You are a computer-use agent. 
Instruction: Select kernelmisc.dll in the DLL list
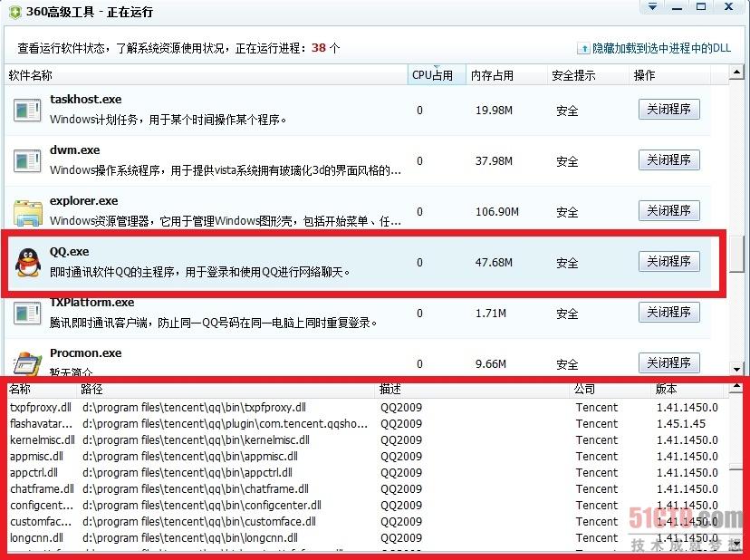point(43,440)
